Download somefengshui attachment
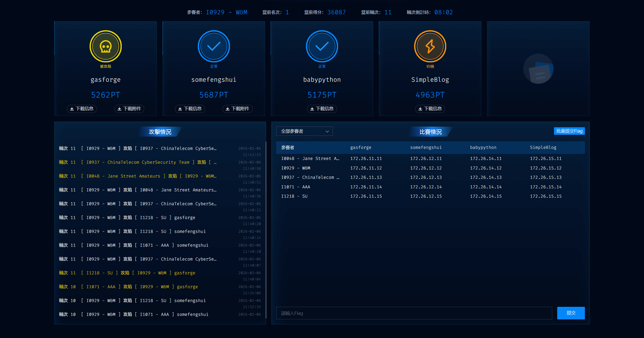The height and width of the screenshot is (338, 644). (x=237, y=109)
